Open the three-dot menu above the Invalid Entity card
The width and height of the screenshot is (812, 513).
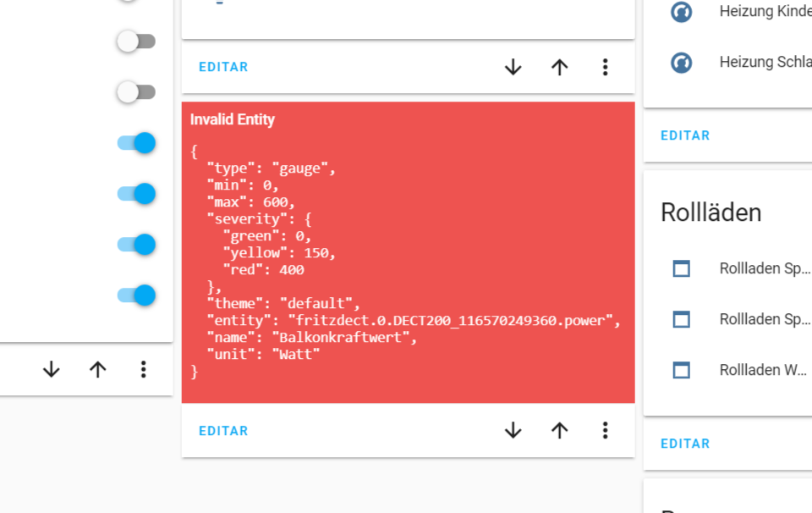click(x=606, y=67)
